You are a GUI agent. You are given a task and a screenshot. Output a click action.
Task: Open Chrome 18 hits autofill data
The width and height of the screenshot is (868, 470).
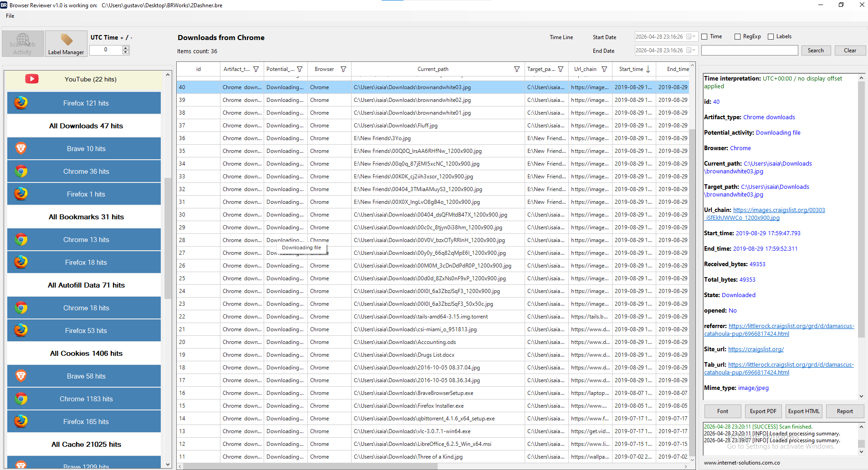coord(84,308)
